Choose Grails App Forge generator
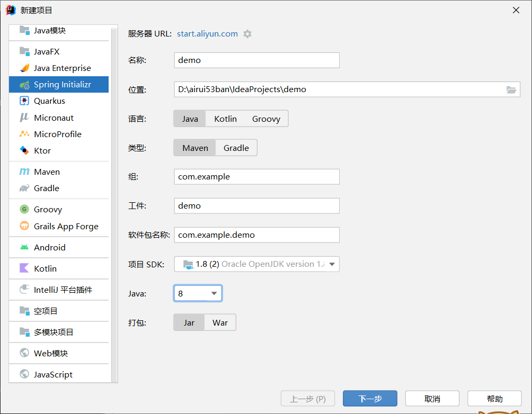532x414 pixels. coord(66,226)
